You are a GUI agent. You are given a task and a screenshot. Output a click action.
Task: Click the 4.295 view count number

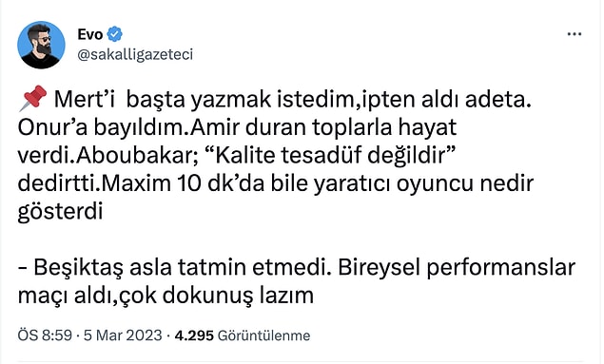pos(194,335)
